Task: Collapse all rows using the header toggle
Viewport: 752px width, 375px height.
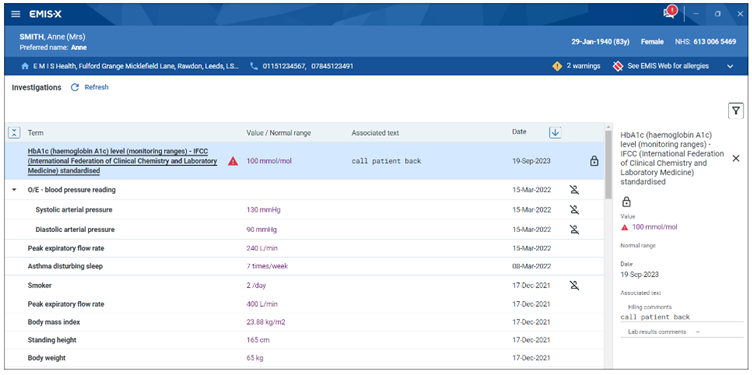Action: pyautogui.click(x=14, y=133)
